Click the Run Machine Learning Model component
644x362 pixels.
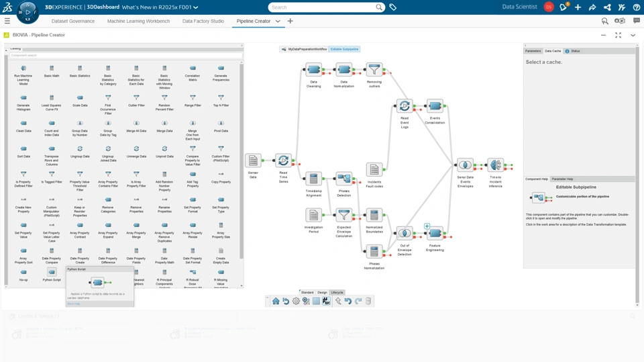[x=23, y=75]
